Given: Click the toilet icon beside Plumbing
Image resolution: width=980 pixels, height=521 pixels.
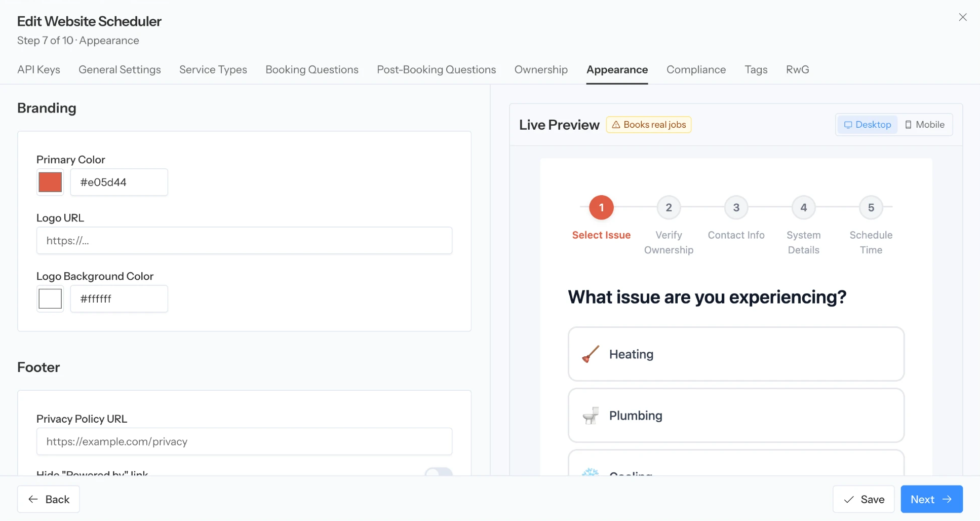Looking at the screenshot, I should 591,415.
